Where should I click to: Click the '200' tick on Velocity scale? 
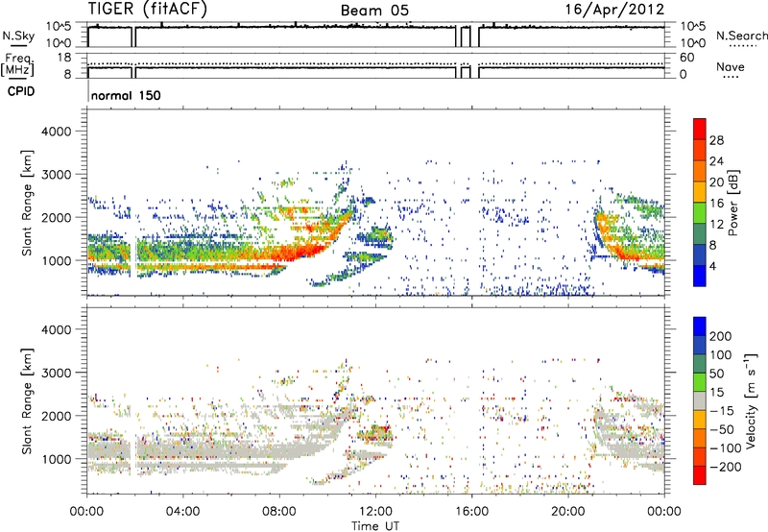point(721,336)
